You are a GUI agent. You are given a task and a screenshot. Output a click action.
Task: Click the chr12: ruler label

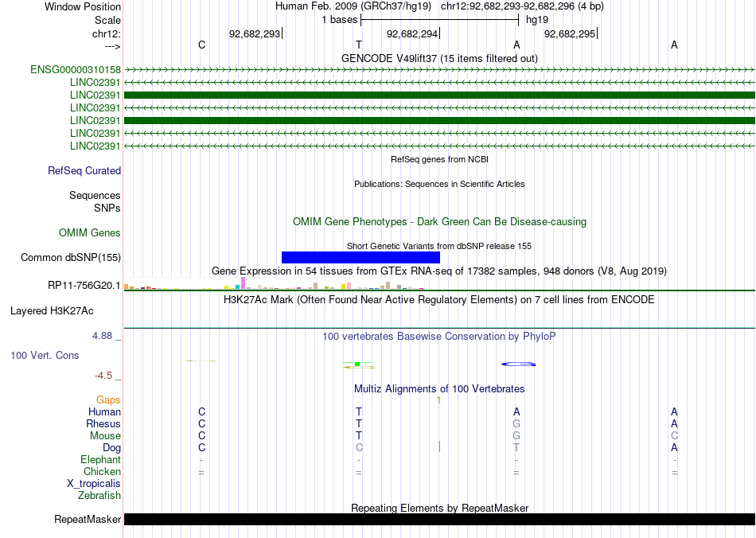tap(107, 33)
